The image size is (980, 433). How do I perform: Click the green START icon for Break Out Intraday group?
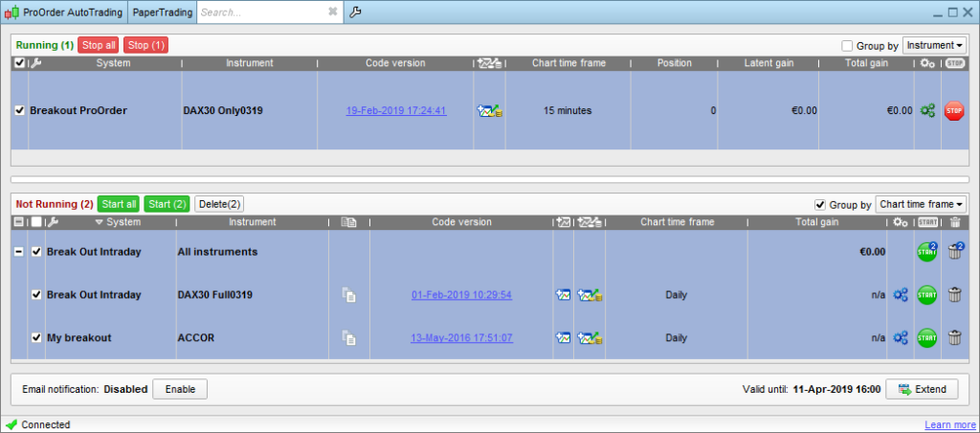[x=927, y=252]
